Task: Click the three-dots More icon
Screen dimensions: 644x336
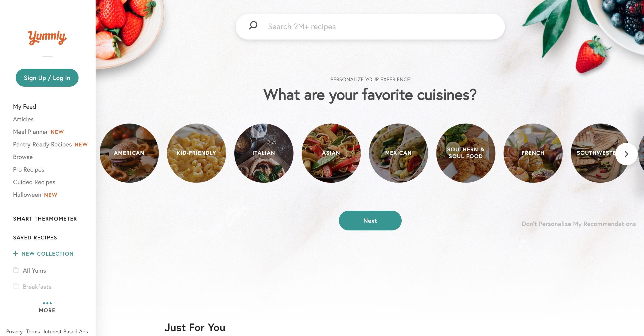Action: (47, 303)
